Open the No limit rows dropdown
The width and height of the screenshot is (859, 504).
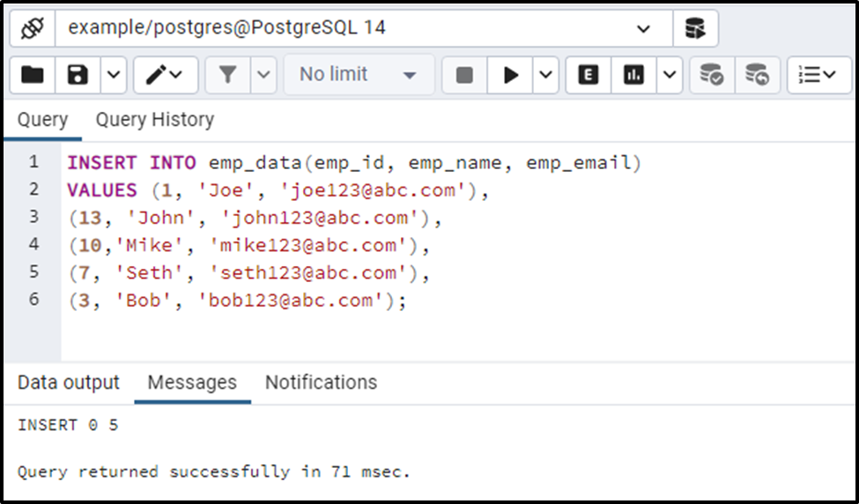358,75
